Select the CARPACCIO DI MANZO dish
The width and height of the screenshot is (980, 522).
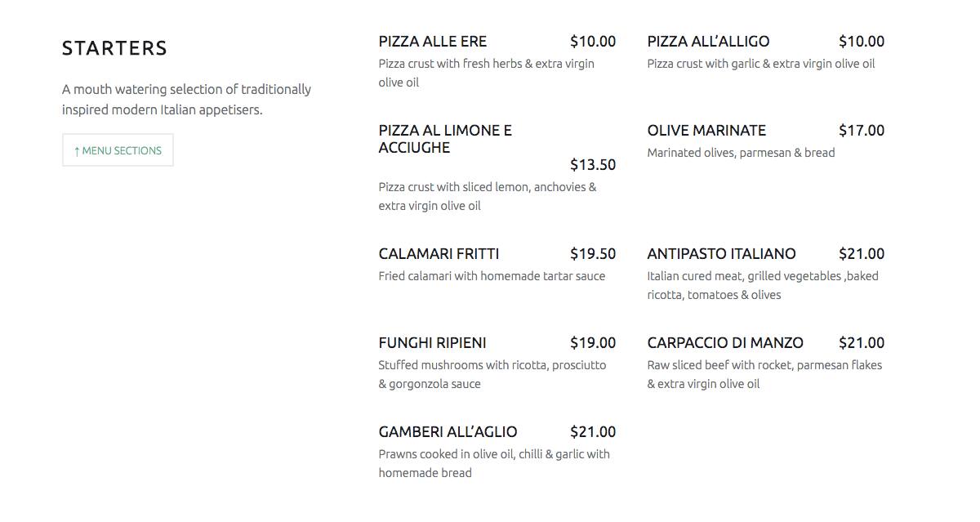(x=725, y=342)
